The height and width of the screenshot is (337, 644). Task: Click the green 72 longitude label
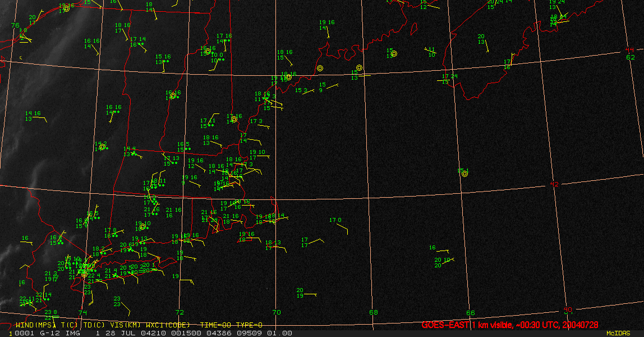point(180,312)
